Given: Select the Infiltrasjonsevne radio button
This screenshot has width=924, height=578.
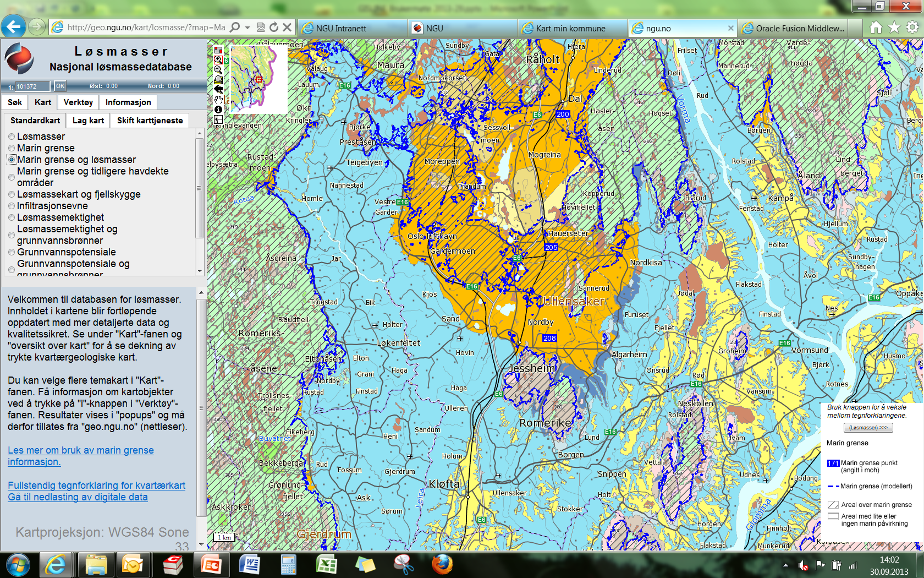Looking at the screenshot, I should [12, 206].
